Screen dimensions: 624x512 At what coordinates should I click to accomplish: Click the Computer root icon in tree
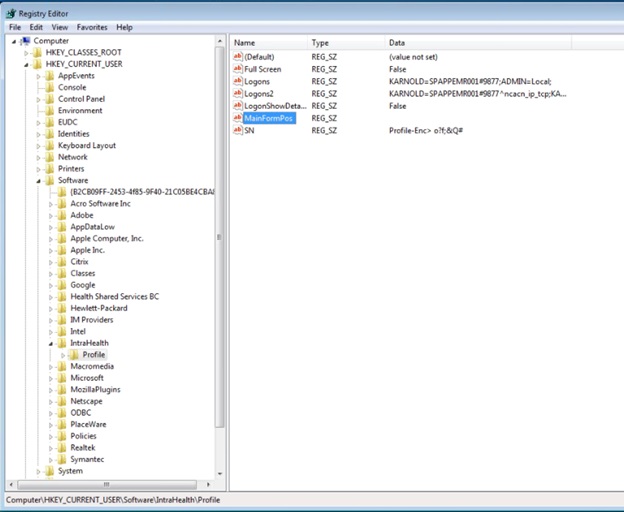(x=25, y=41)
